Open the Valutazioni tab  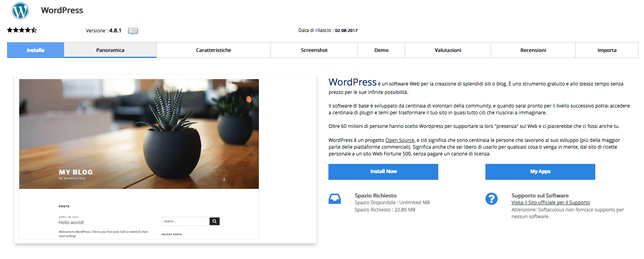tap(448, 50)
